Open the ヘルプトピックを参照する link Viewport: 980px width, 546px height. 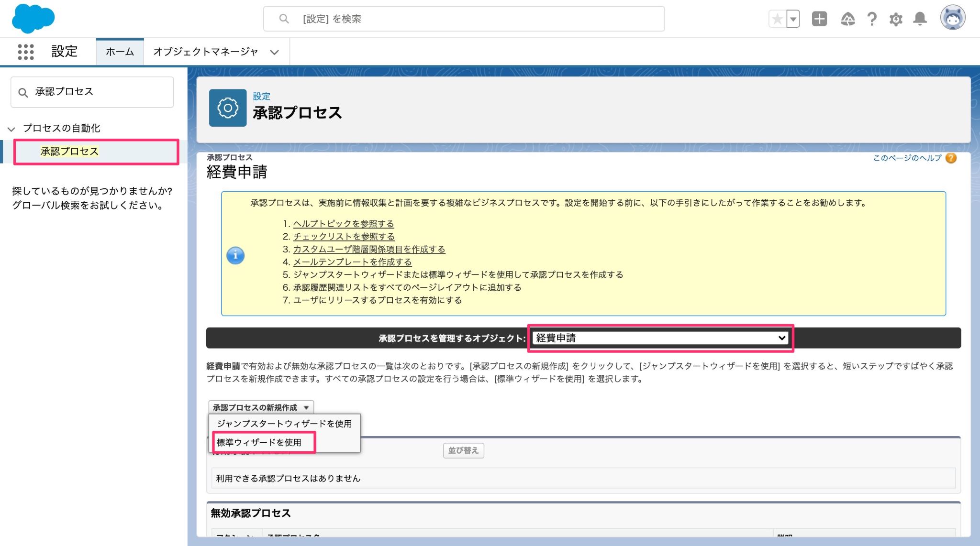click(344, 224)
